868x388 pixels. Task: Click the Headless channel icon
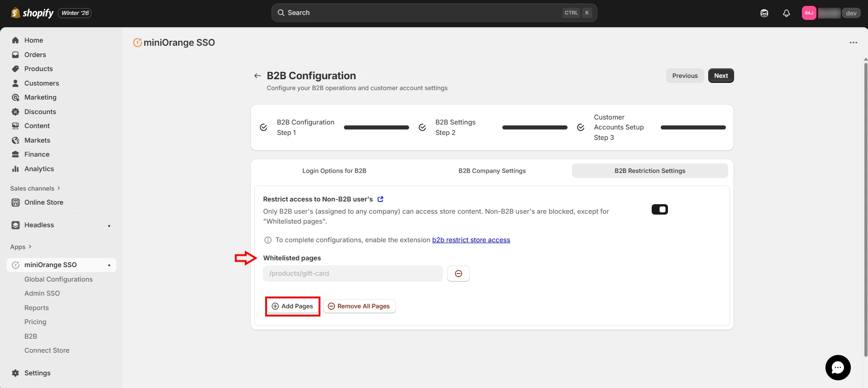[15, 225]
